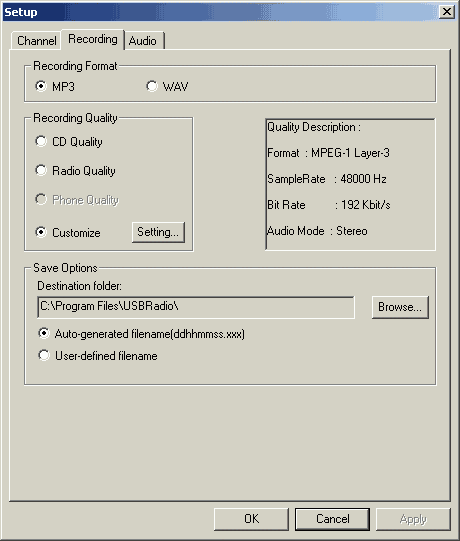The height and width of the screenshot is (541, 460).
Task: Select CD Quality option
Action: point(69,141)
